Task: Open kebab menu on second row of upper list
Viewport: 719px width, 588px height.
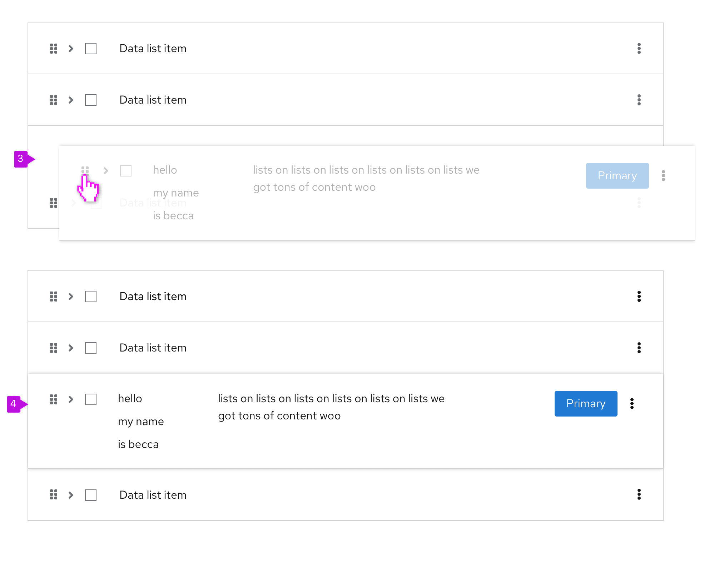Action: [x=639, y=100]
